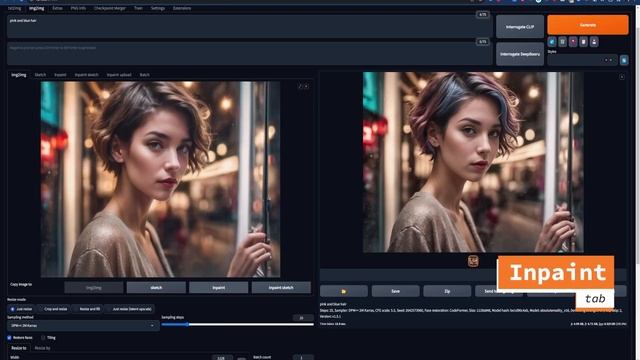Click the Batch count value field
This screenshot has width=640, height=360.
[302, 358]
